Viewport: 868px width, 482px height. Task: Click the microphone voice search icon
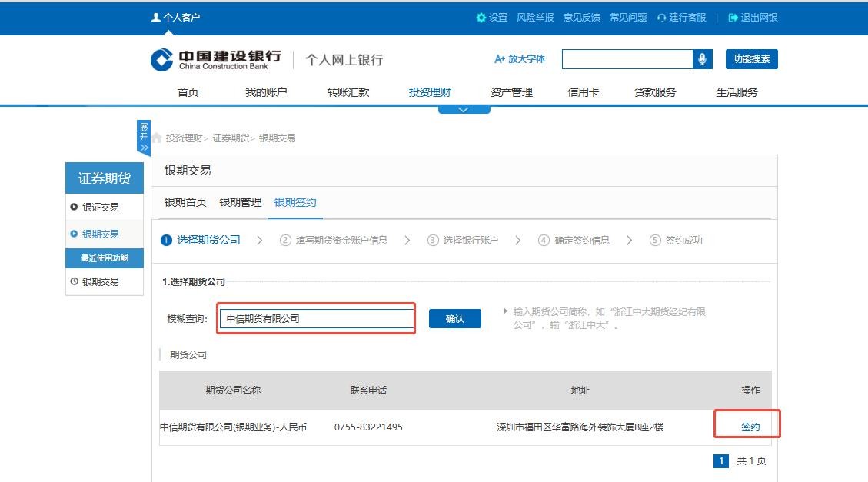703,59
